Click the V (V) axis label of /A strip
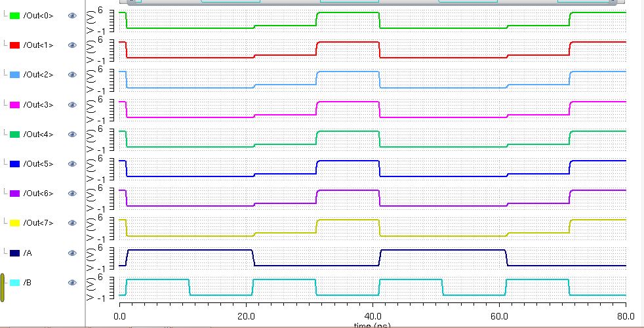The width and height of the screenshot is (644, 328). pyautogui.click(x=91, y=260)
